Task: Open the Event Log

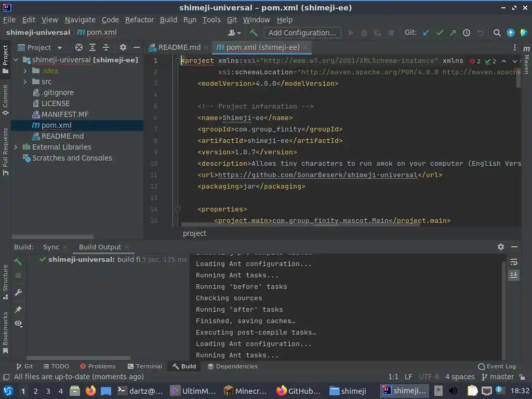Action: click(497, 366)
